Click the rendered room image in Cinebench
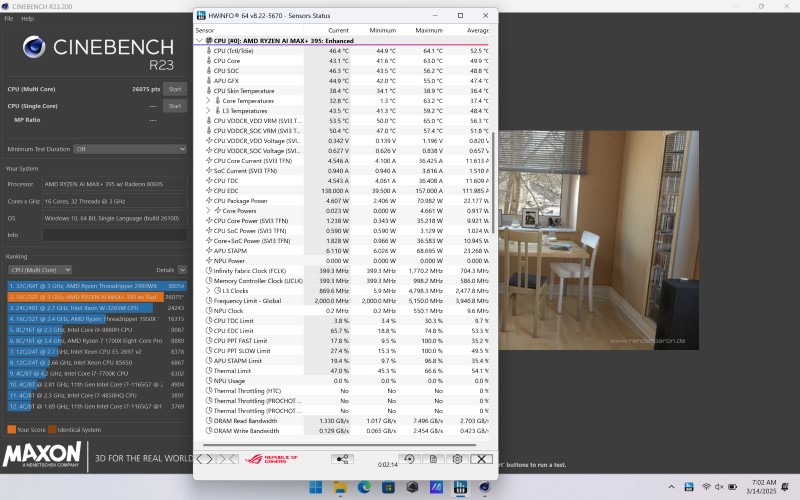 click(x=598, y=240)
